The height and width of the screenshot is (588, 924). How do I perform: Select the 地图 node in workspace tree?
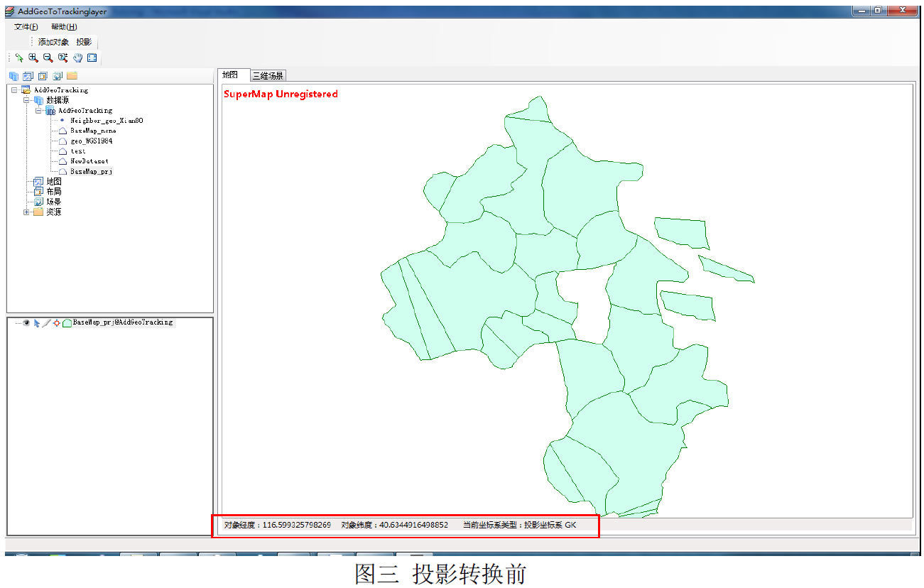(54, 182)
